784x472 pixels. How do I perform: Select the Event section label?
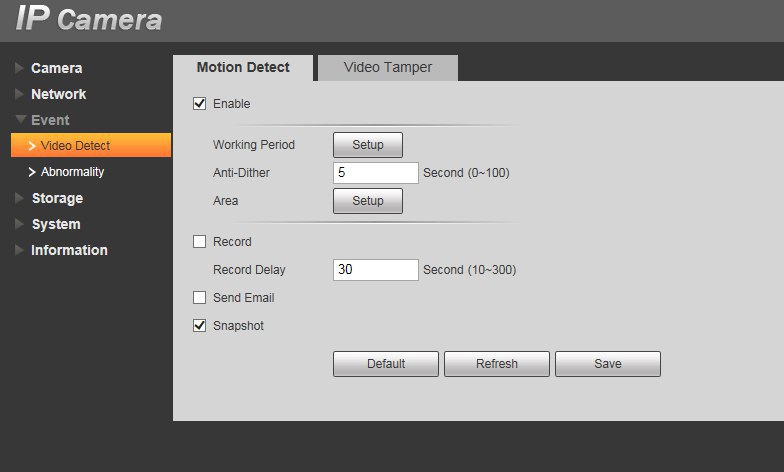pyautogui.click(x=50, y=120)
